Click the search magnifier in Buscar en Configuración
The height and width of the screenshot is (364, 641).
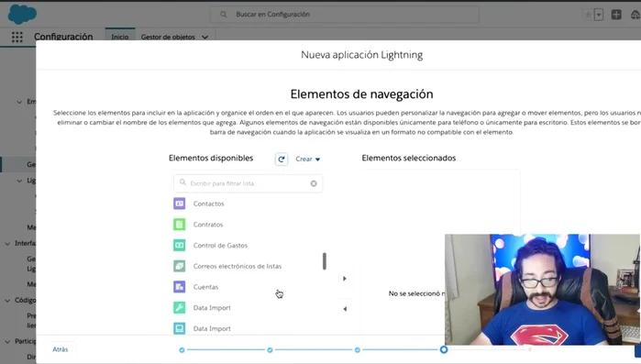point(223,15)
